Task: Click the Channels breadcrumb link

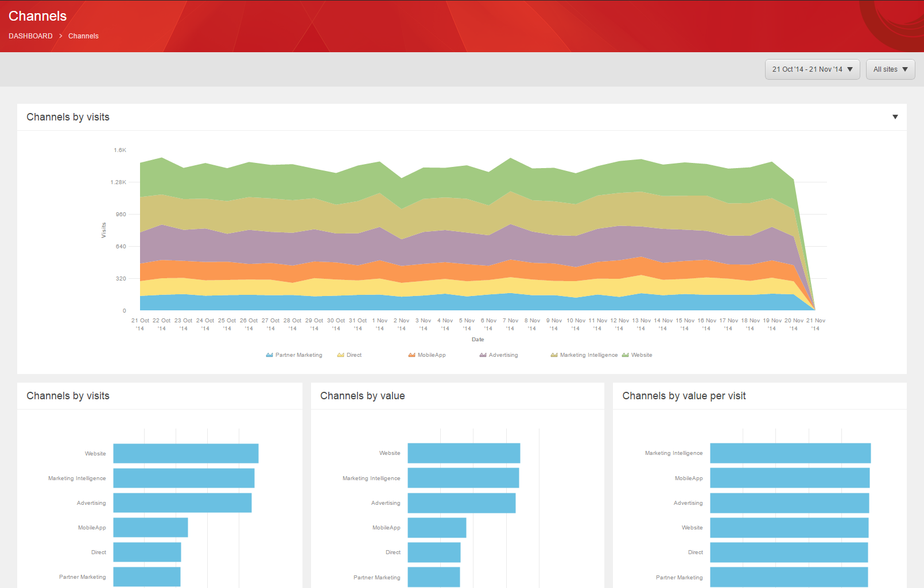Action: (83, 36)
